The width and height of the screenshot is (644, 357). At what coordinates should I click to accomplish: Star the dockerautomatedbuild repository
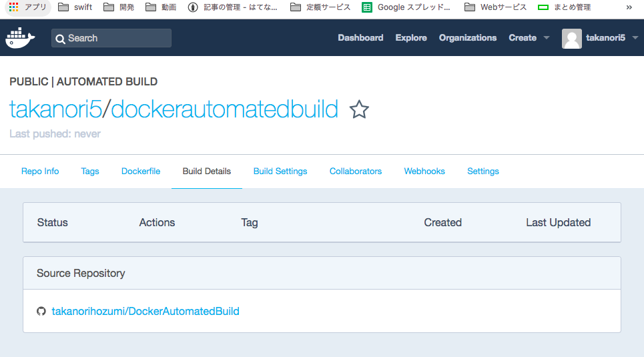(x=359, y=109)
